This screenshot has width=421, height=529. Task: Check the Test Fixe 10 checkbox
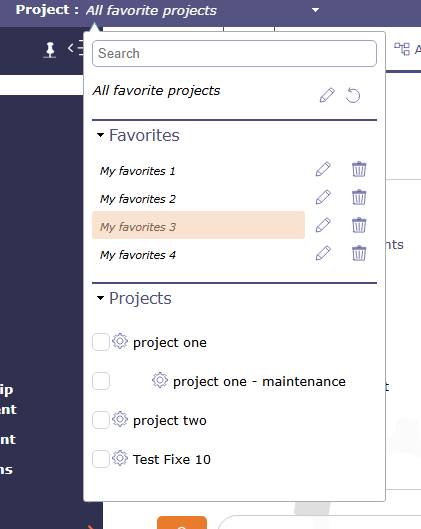(101, 459)
